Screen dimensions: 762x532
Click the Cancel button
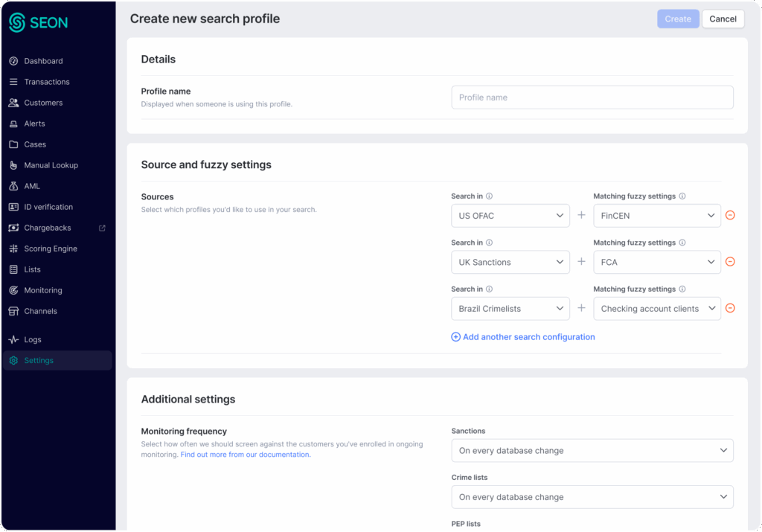[723, 19]
